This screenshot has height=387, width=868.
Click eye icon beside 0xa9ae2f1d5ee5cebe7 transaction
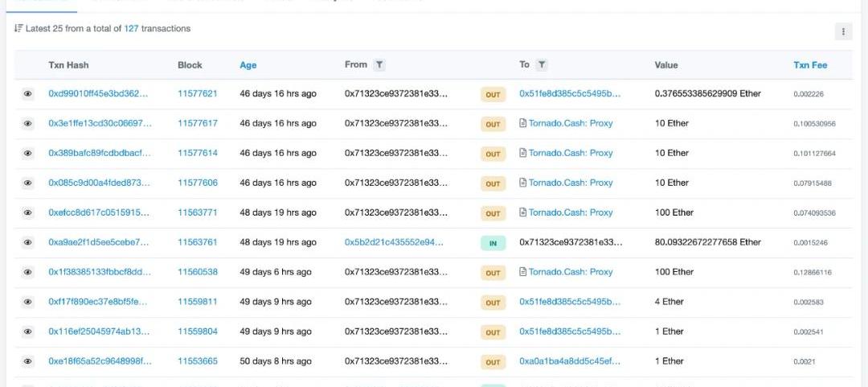click(x=27, y=242)
